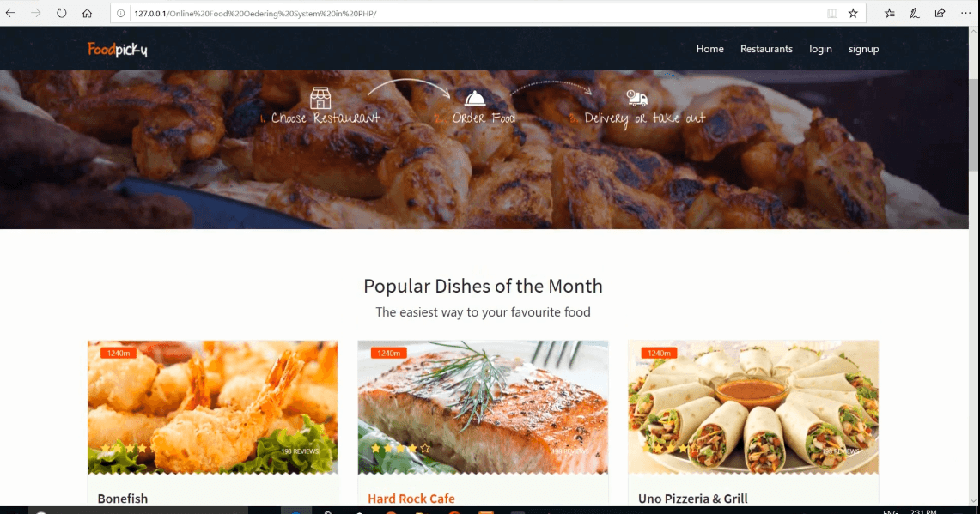Select the Bonefish shrimp dish thumbnail
The width and height of the screenshot is (980, 514).
point(212,408)
